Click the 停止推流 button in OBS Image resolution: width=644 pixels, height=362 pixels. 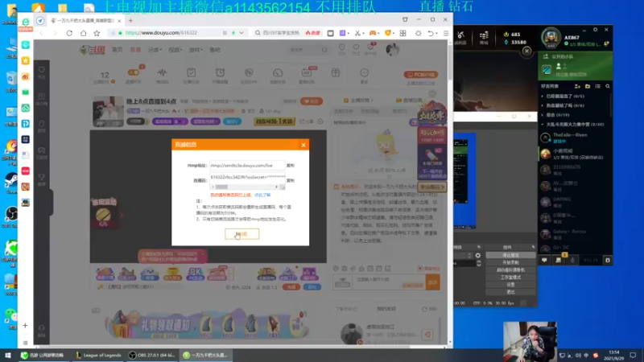click(x=510, y=255)
